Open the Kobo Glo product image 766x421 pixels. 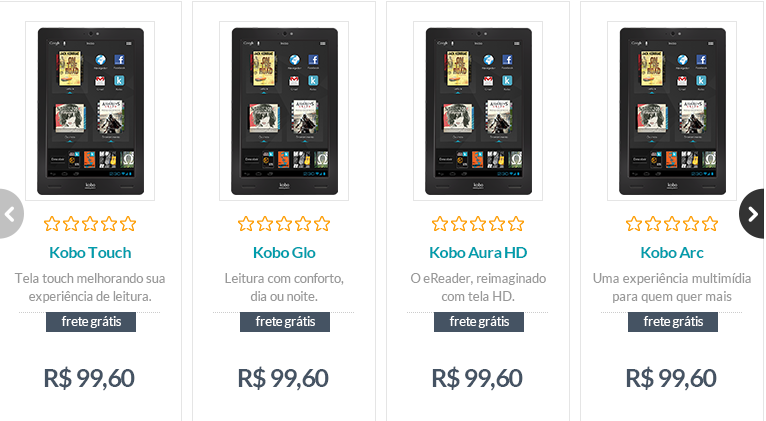click(x=284, y=111)
